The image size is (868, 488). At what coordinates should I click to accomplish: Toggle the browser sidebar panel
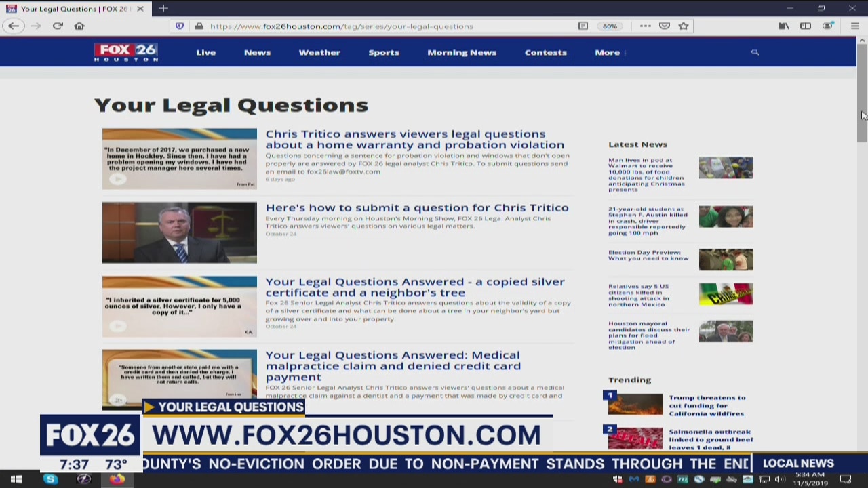(x=806, y=26)
